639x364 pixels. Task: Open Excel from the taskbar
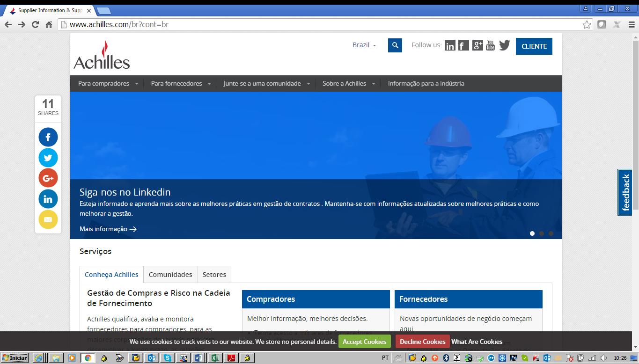click(215, 358)
